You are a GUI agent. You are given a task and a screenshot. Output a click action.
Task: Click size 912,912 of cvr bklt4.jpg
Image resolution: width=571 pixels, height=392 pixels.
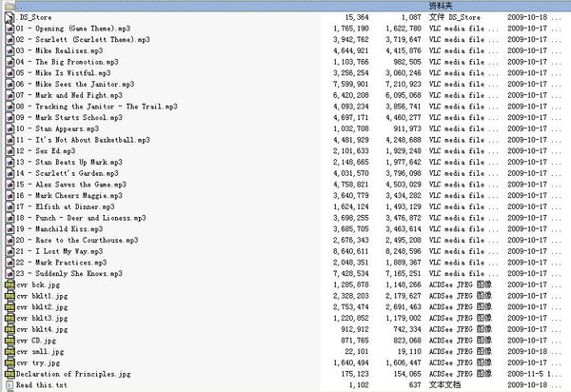355,329
